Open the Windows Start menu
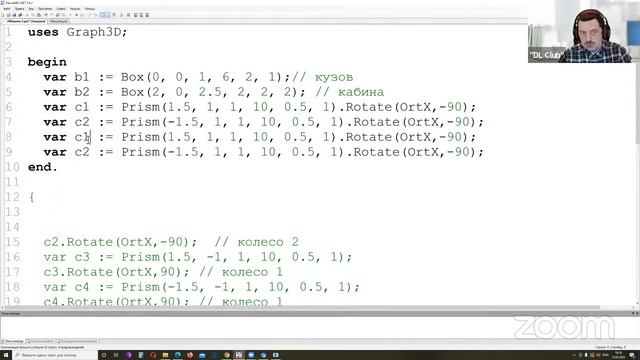Viewport: 640px width, 360px height. tap(6, 355)
